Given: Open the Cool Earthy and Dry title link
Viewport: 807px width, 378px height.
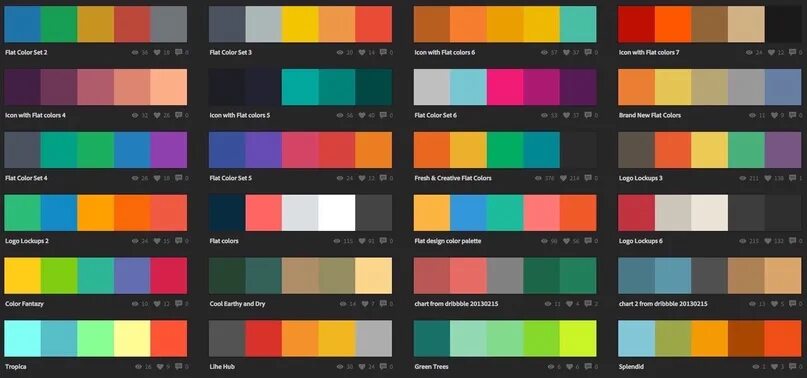Looking at the screenshot, I should [237, 304].
